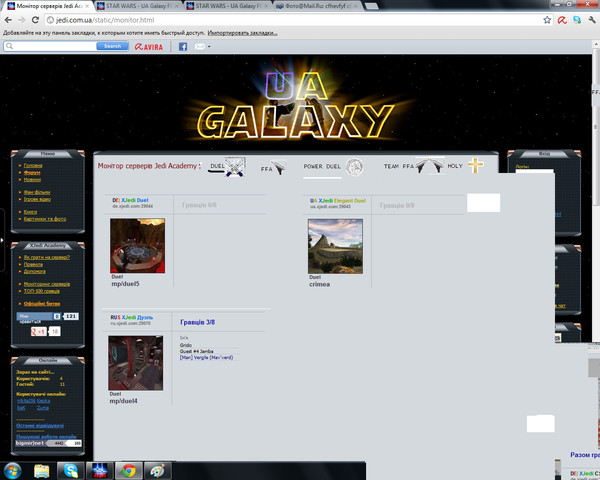Click the Facebook like count icon showing 121

(70, 317)
